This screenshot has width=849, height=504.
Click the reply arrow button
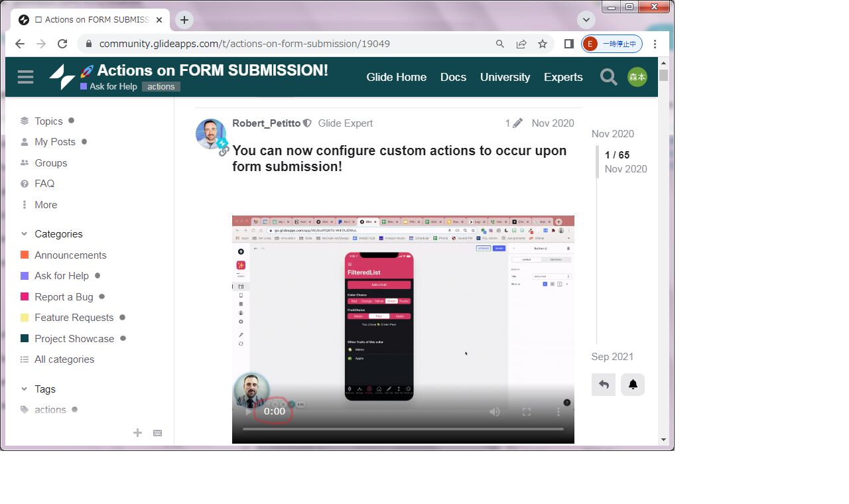click(604, 385)
